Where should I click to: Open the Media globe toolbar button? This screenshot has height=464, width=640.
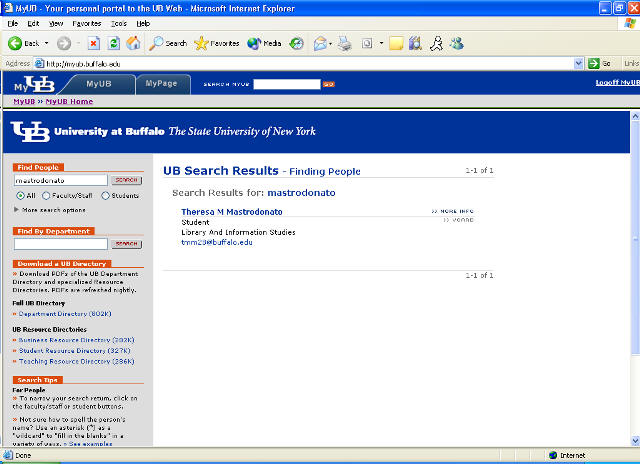[264, 43]
